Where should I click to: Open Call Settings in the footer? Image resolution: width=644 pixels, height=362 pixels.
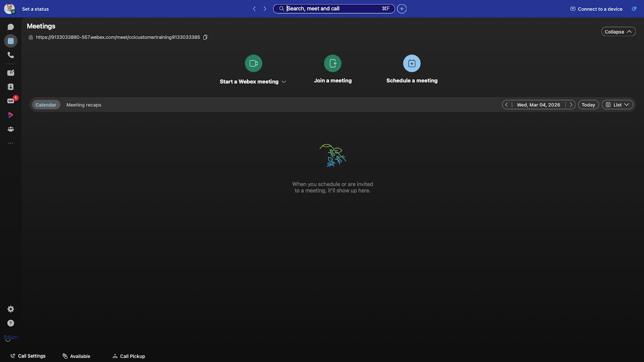coord(28,356)
